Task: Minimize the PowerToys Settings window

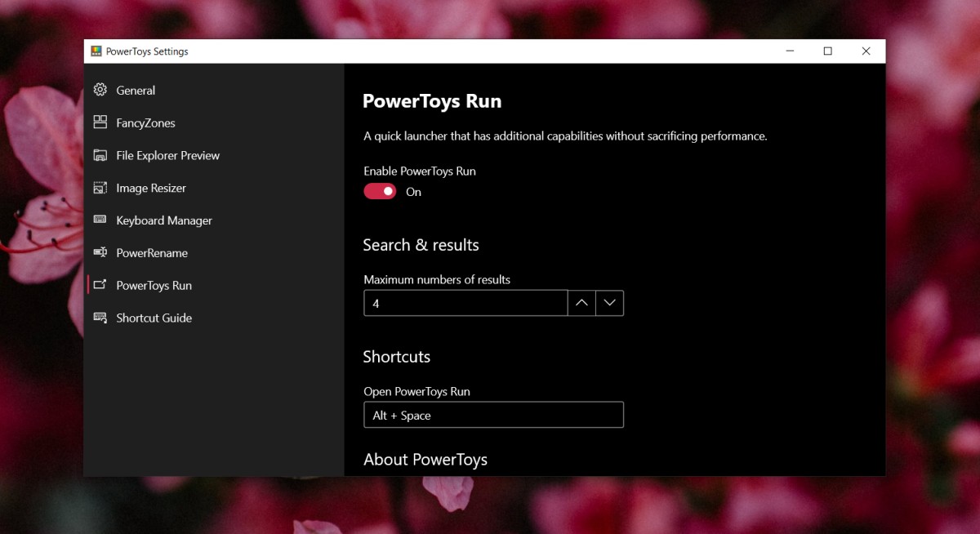Action: 790,51
